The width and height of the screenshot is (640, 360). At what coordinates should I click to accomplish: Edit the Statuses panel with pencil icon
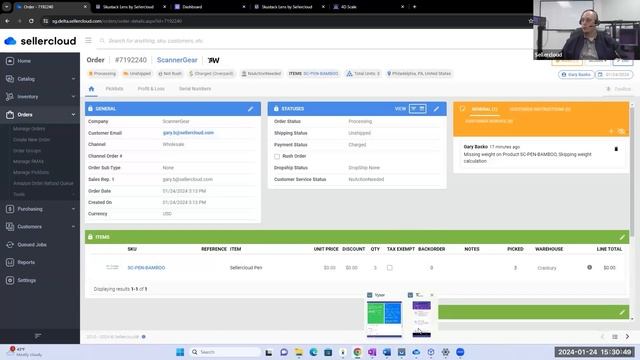point(436,109)
